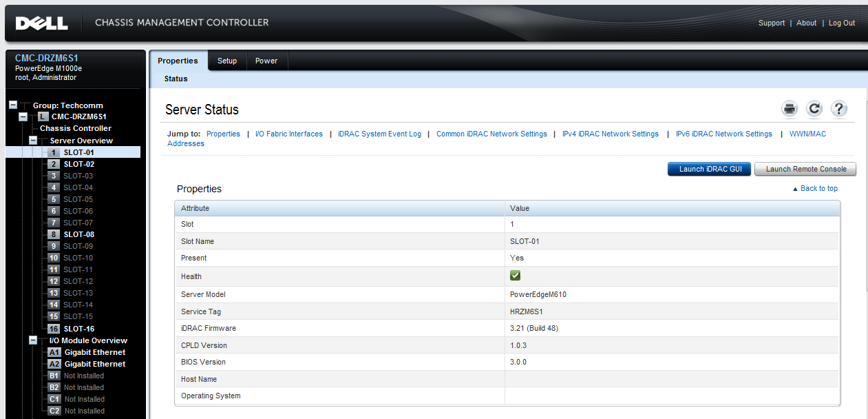Click the PowerEdgeM610 server model value
This screenshot has width=868, height=419.
tap(538, 294)
